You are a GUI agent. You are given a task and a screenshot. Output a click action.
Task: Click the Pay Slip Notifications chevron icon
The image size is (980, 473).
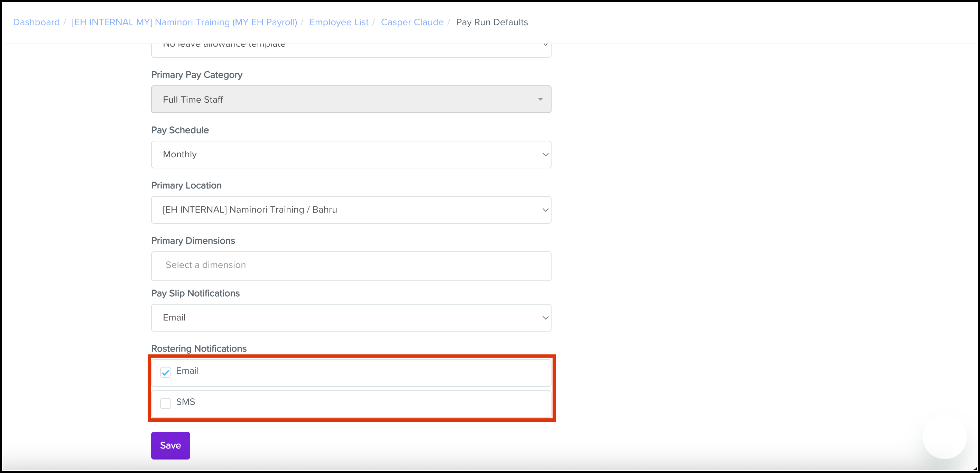pyautogui.click(x=545, y=318)
